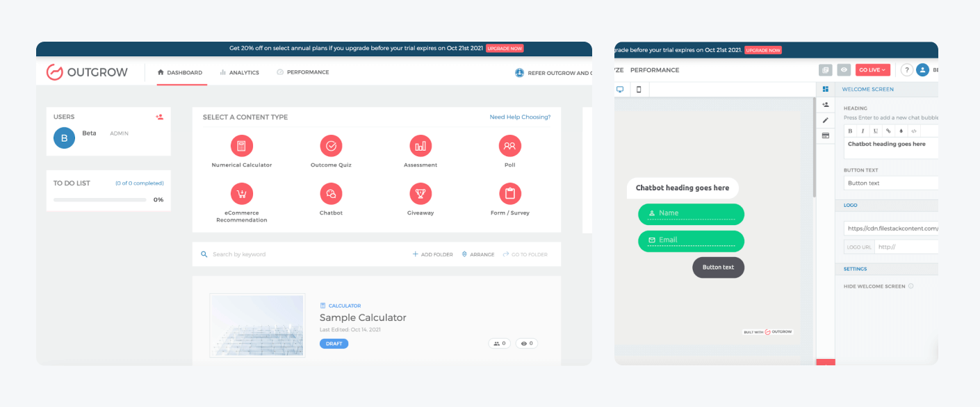Click the To Do List progress bar
The height and width of the screenshot is (407, 980).
point(100,199)
